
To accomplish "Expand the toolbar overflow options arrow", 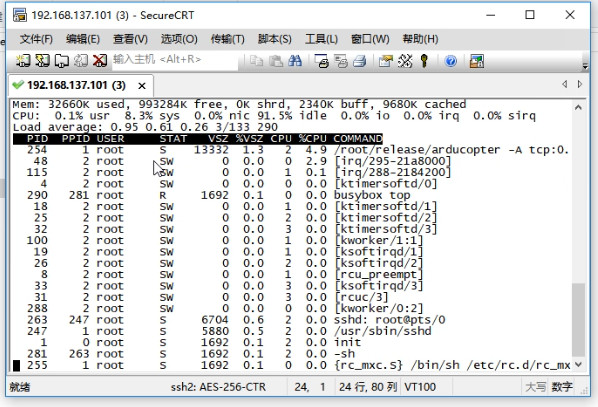I will point(585,66).
